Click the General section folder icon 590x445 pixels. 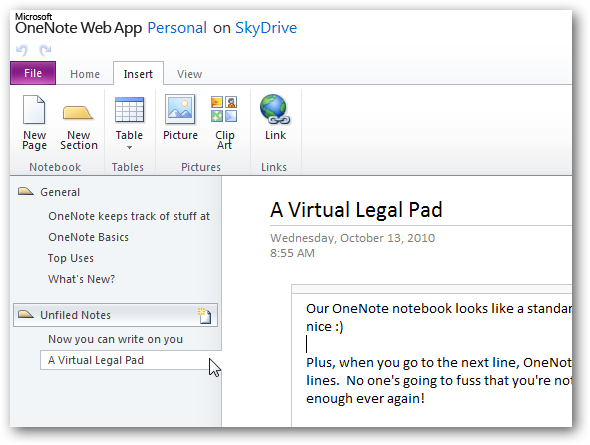(26, 191)
